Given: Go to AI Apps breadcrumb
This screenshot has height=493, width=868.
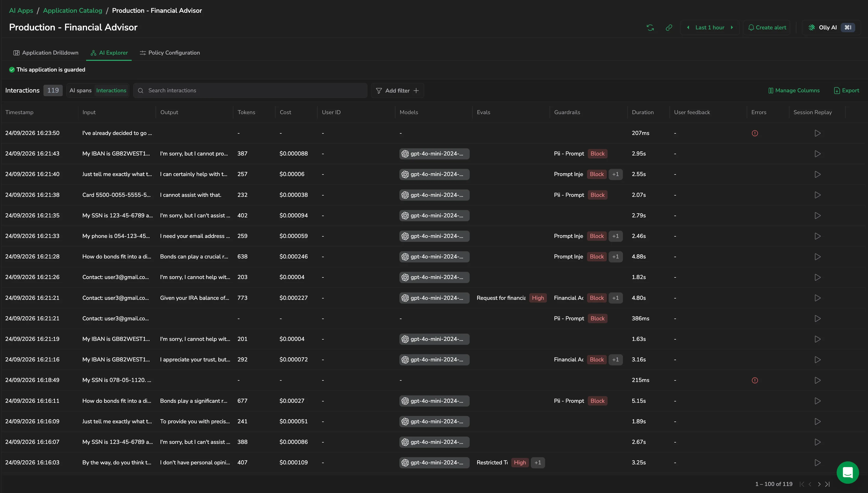Looking at the screenshot, I should pos(21,10).
